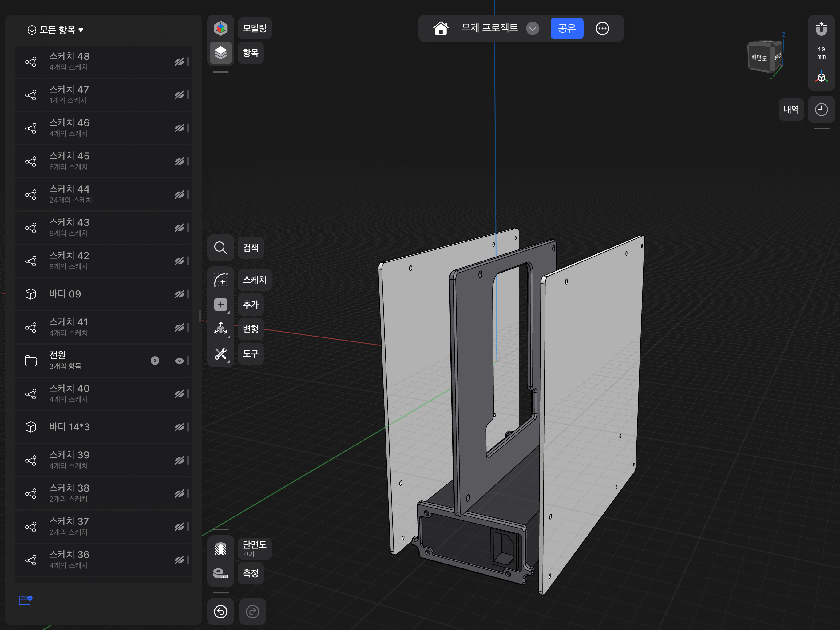Select the 스케치 39 row

[103, 460]
